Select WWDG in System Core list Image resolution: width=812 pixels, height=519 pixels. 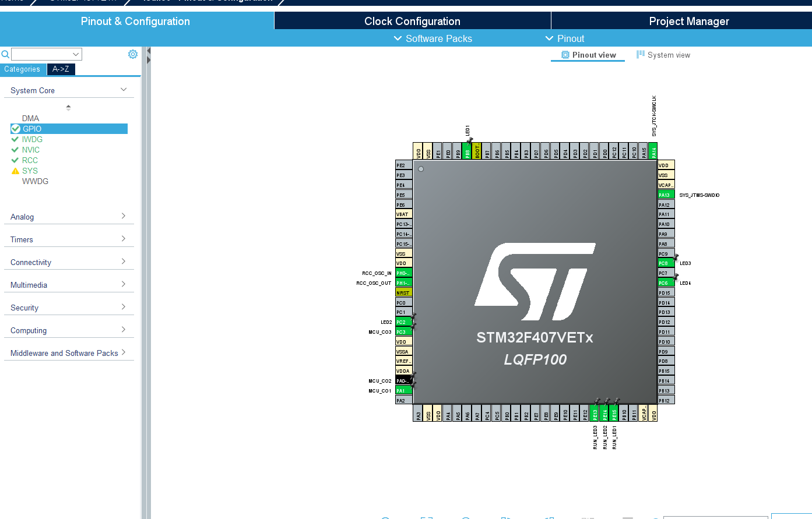35,181
